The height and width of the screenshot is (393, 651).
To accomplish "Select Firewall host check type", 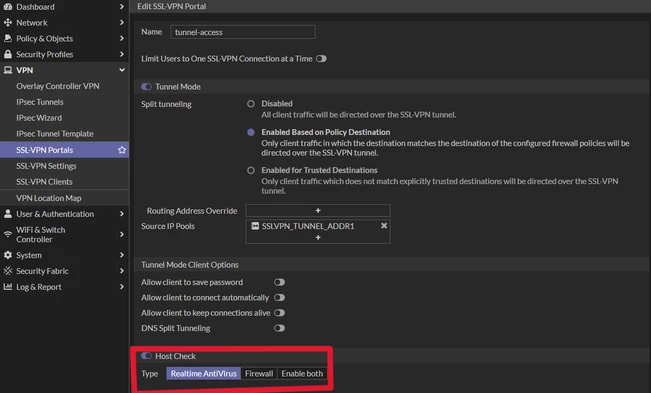I will point(259,373).
